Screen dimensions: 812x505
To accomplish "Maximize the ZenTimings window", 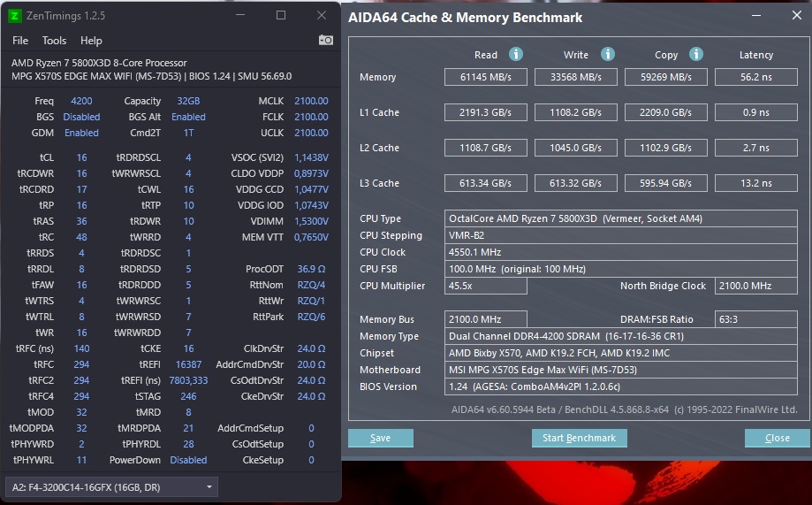I will (281, 15).
